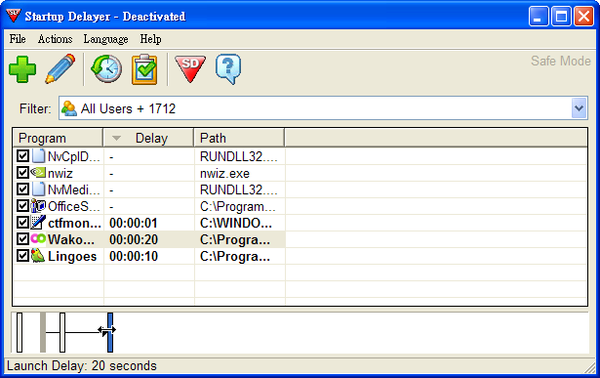Click the NvMedi row file icon
Screen dimensions: 600x378
click(x=38, y=189)
